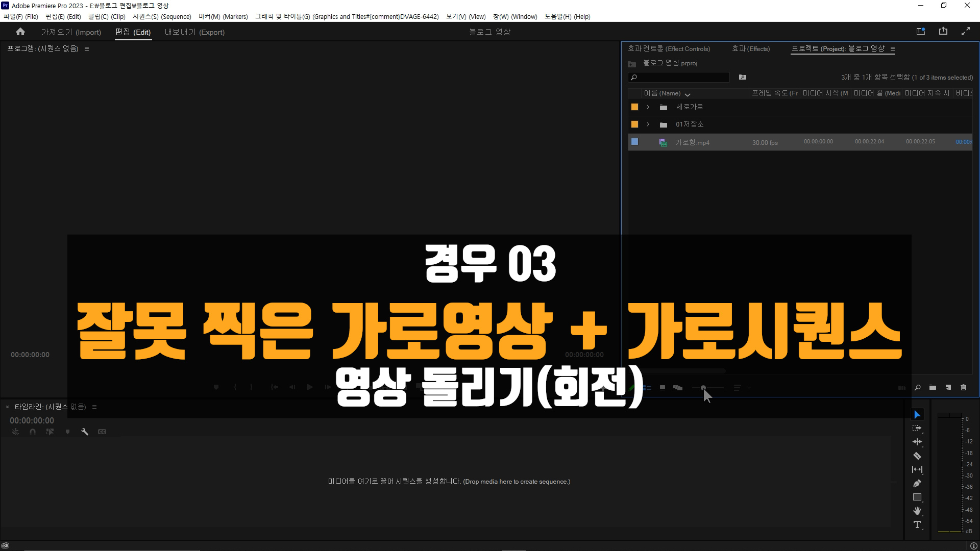Click the trash Clear icon in Project panel
The width and height of the screenshot is (980, 551).
[x=963, y=388]
